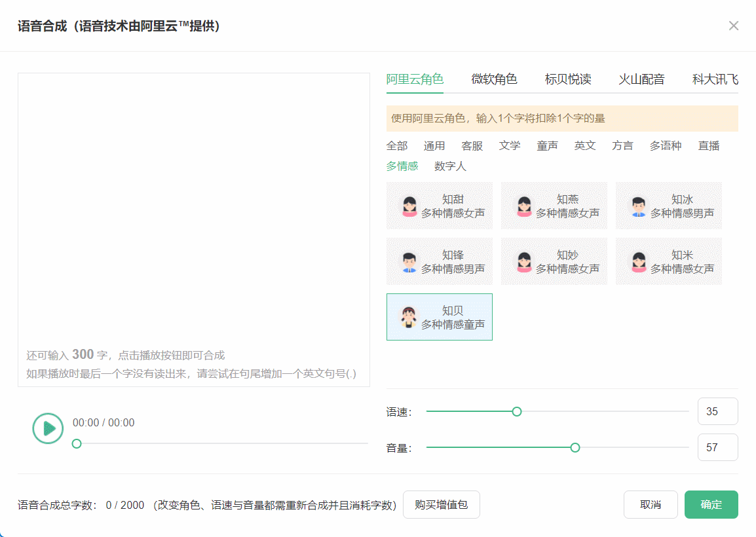Viewport: 756px width, 537px height.
Task: Select 知贝 child voice avatar
Action: point(409,318)
